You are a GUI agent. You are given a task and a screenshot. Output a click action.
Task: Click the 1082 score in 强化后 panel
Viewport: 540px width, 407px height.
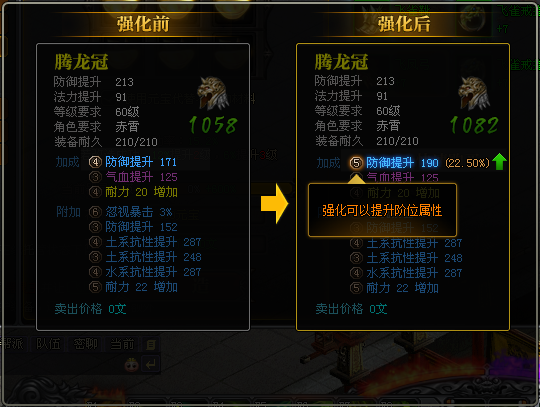tap(474, 125)
